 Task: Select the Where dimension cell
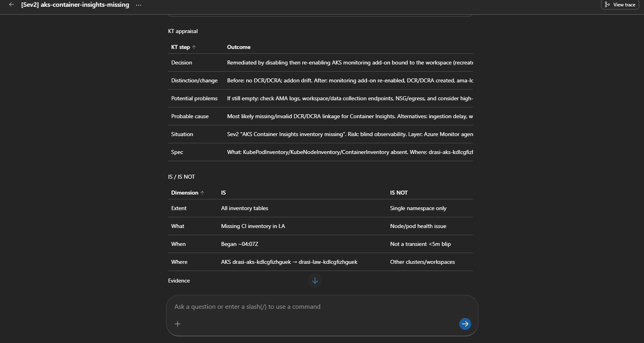coord(179,262)
